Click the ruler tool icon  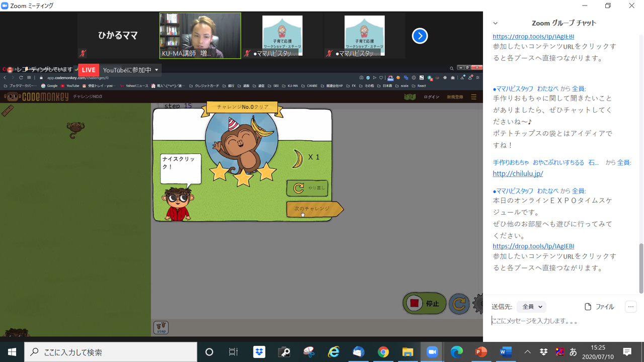click(x=8, y=110)
